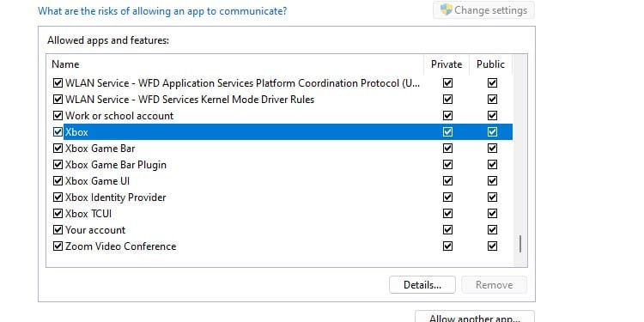Toggle WFD Kernel Mode Driver Public checkbox
This screenshot has width=644, height=322.
(x=493, y=100)
